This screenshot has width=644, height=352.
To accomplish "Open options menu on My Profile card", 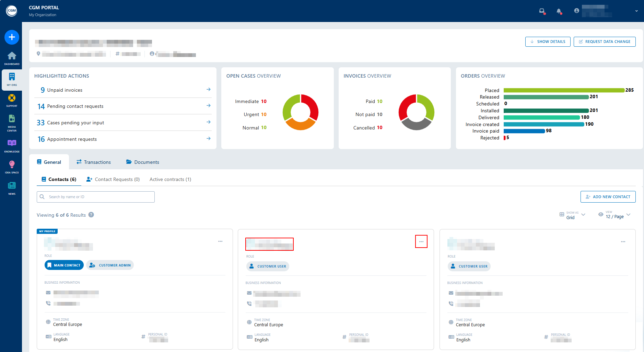I will 220,241.
